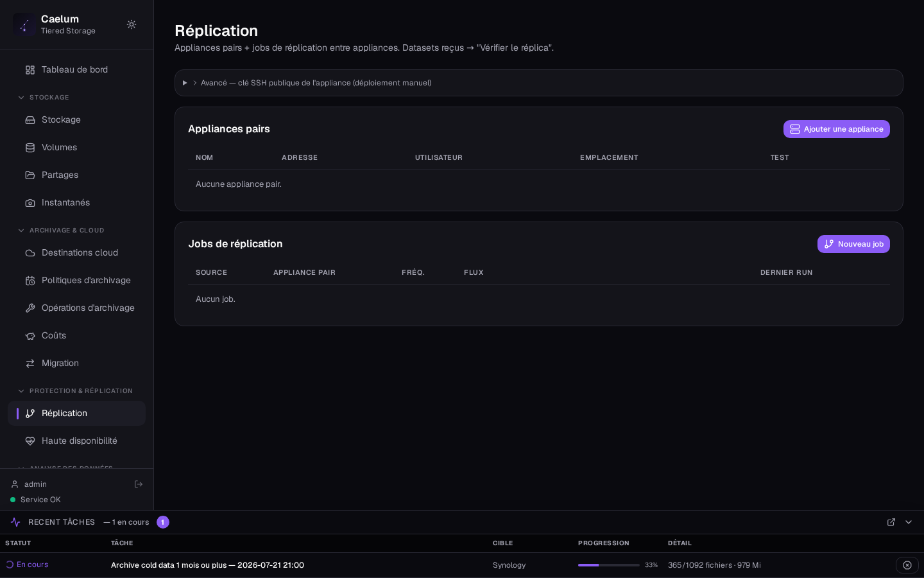Click the Dernier run column header

(x=787, y=272)
